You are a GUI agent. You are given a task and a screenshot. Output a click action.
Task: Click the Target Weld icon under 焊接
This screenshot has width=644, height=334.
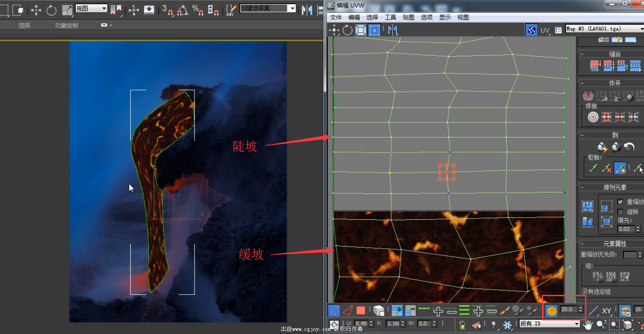pos(593,117)
